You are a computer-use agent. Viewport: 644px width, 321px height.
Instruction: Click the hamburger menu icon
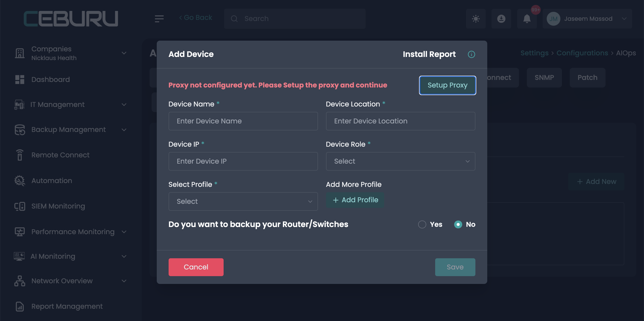(x=159, y=19)
